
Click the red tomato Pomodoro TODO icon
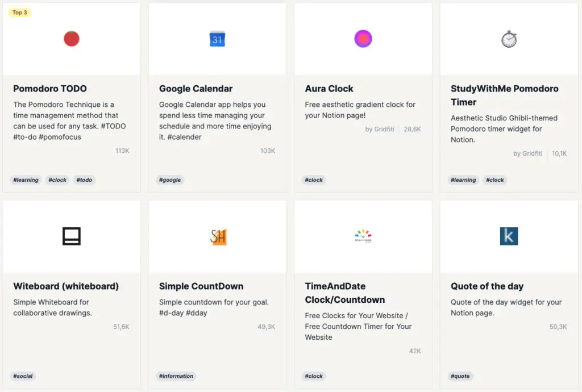tap(71, 39)
